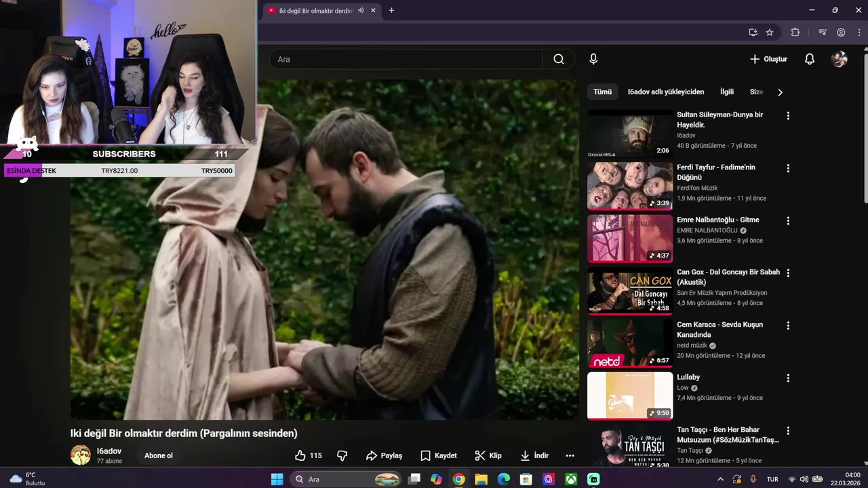Click the YouTube search magnifier button

pos(559,59)
